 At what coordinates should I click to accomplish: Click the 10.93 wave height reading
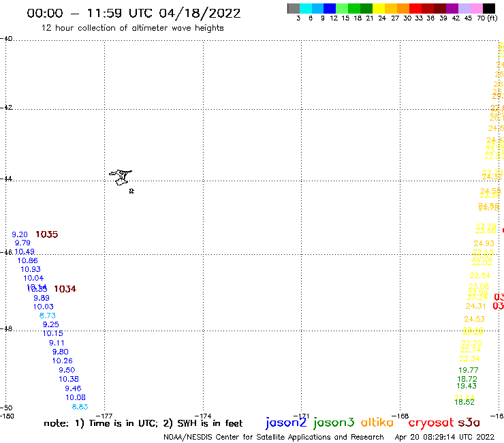tap(31, 269)
